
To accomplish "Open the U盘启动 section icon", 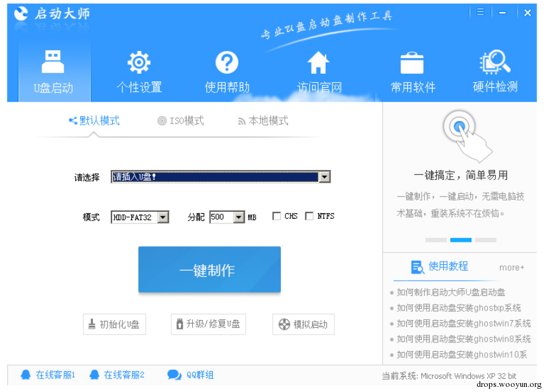I will pyautogui.click(x=53, y=62).
